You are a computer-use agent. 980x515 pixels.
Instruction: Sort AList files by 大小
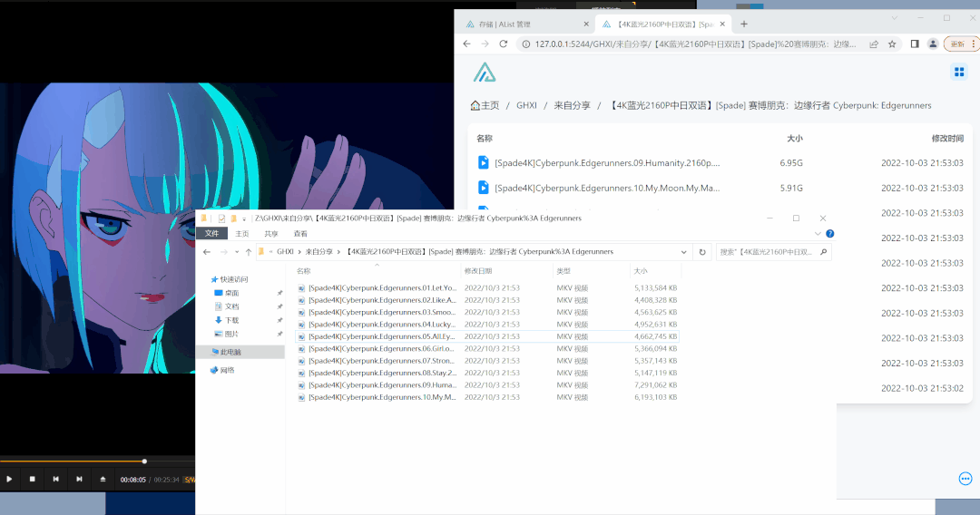coord(794,139)
